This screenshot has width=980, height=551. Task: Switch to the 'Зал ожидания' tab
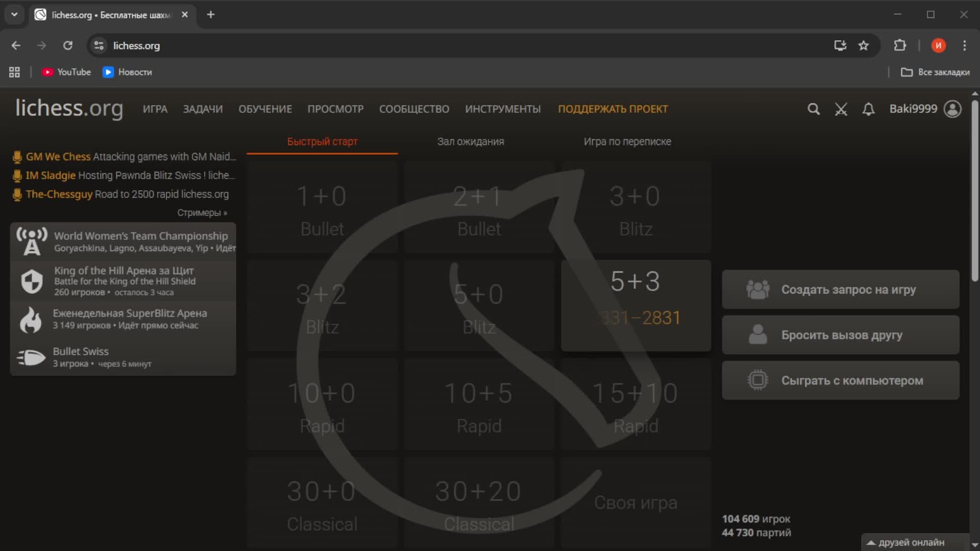pyautogui.click(x=470, y=142)
